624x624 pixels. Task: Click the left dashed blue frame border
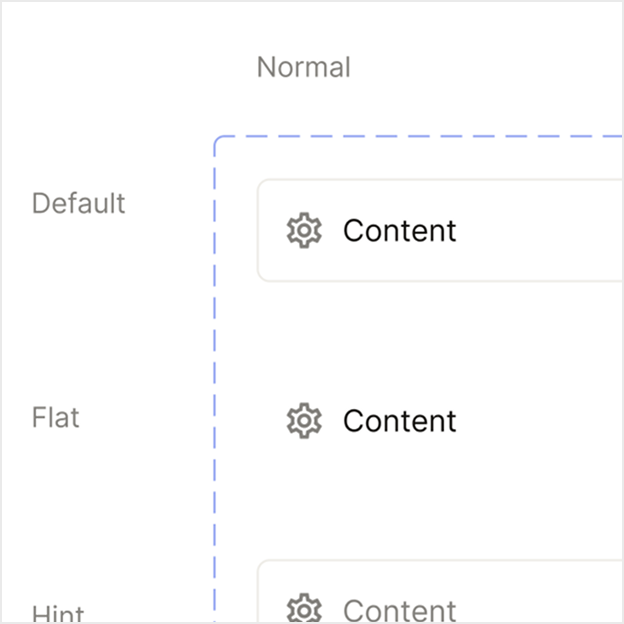coord(215,380)
